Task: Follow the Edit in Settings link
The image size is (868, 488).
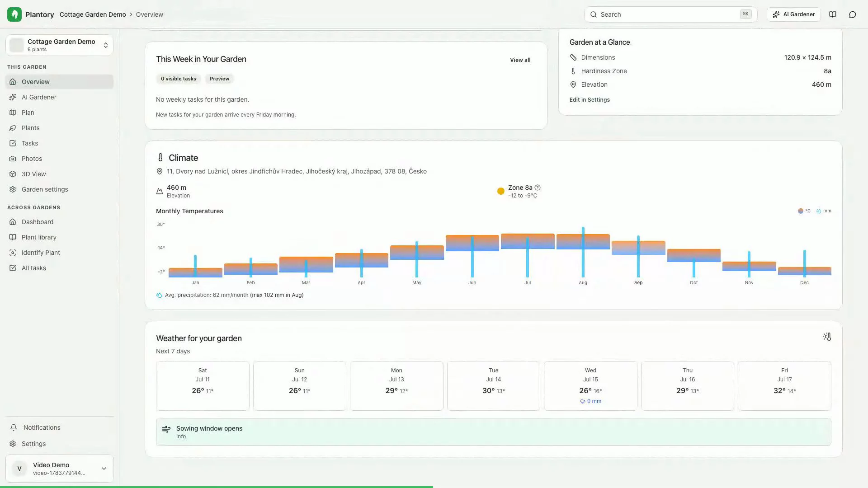Action: click(590, 100)
